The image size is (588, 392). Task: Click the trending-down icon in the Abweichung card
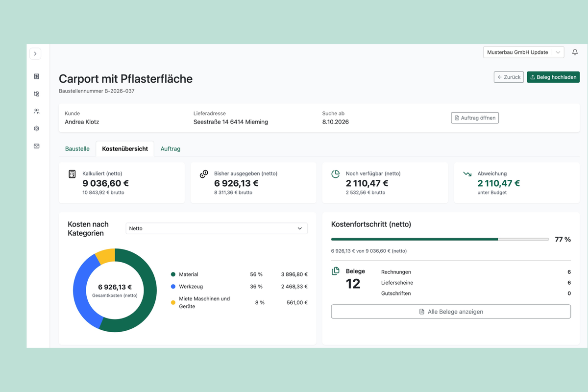(467, 174)
